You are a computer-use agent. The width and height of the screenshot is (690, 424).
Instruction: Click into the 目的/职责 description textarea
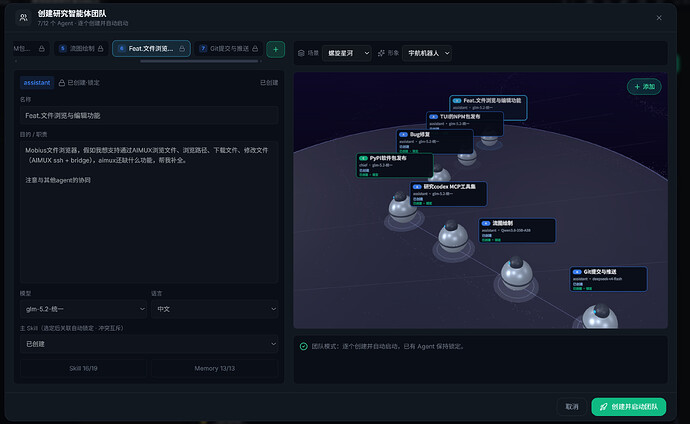(149, 212)
